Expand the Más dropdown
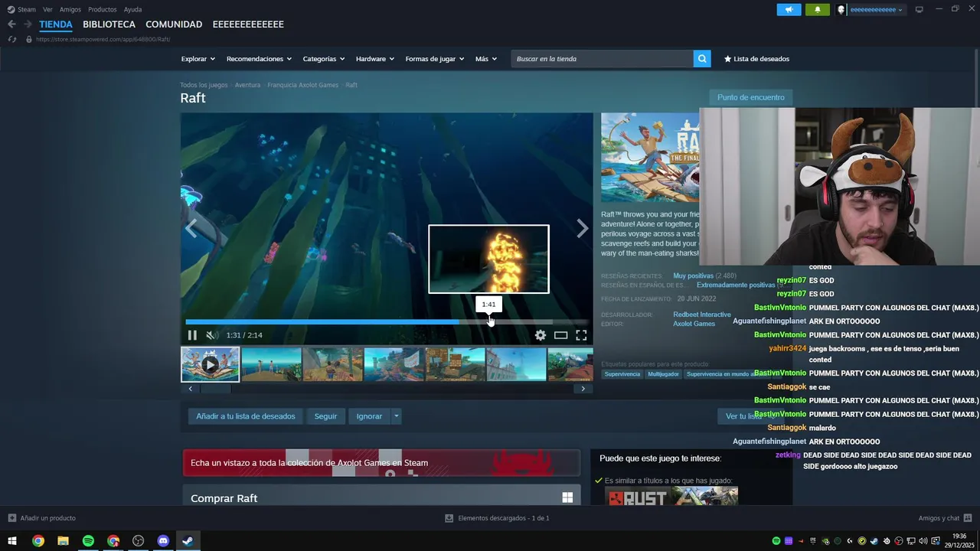The height and width of the screenshot is (551, 980). tap(486, 59)
